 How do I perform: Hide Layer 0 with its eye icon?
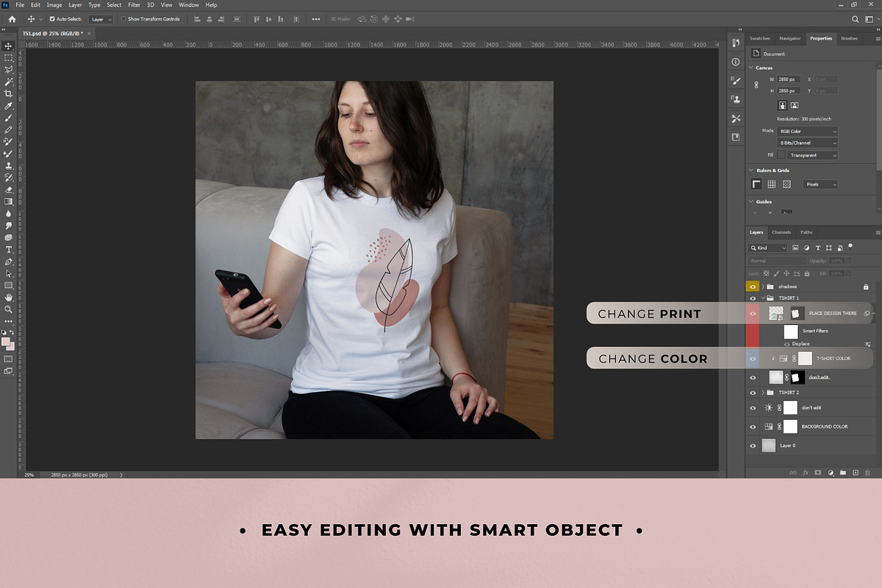coord(753,445)
